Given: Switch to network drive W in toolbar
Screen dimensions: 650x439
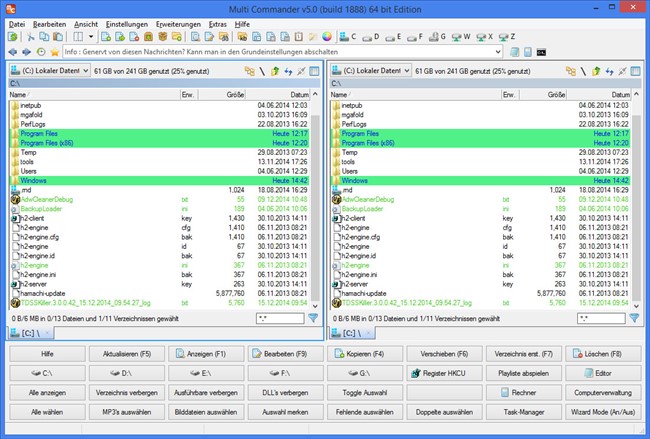Looking at the screenshot, I should pos(461,37).
